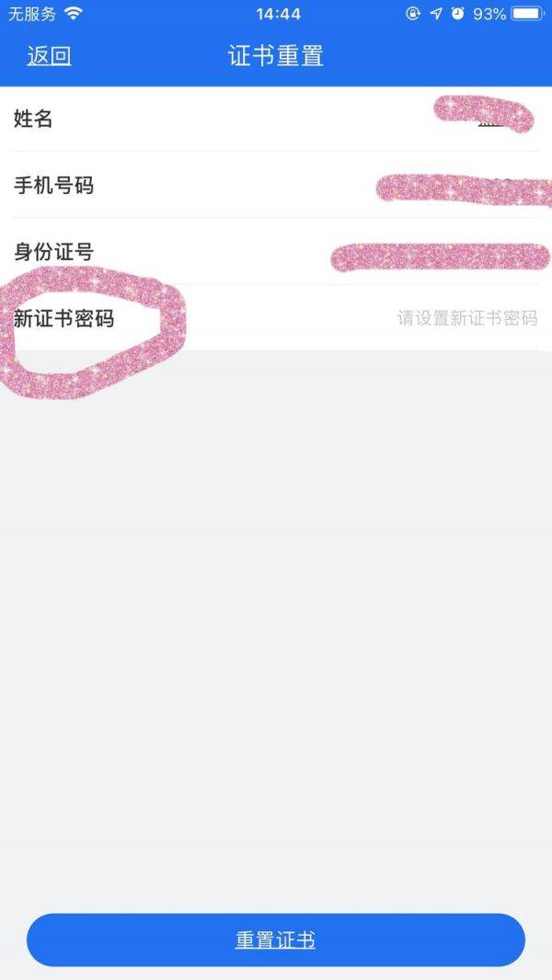Image resolution: width=552 pixels, height=980 pixels.
Task: Tap the Wi-Fi icon in status bar
Action: (x=74, y=13)
